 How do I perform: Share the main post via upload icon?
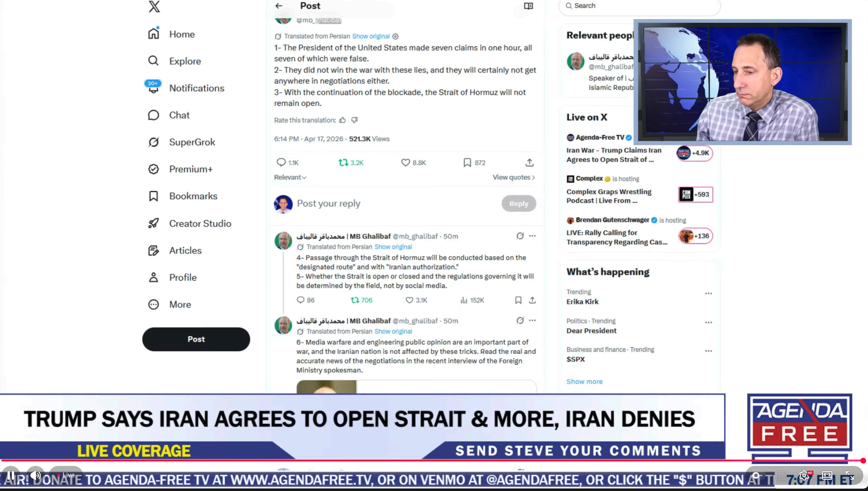[529, 163]
